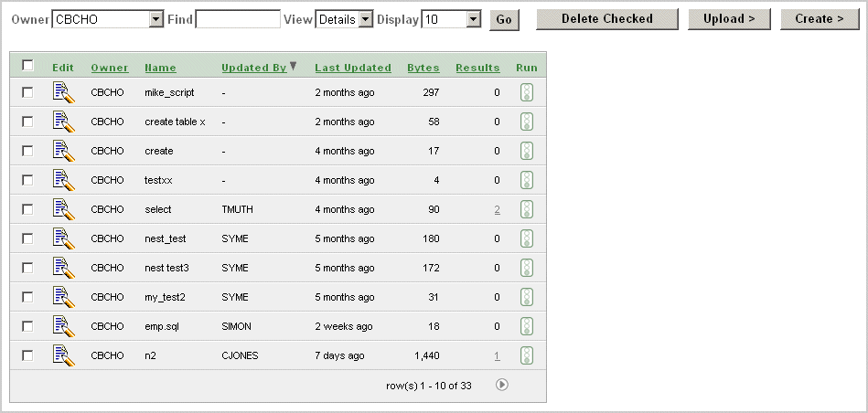868x413 pixels.
Task: Click the edit icon for mike_script
Action: (62, 92)
